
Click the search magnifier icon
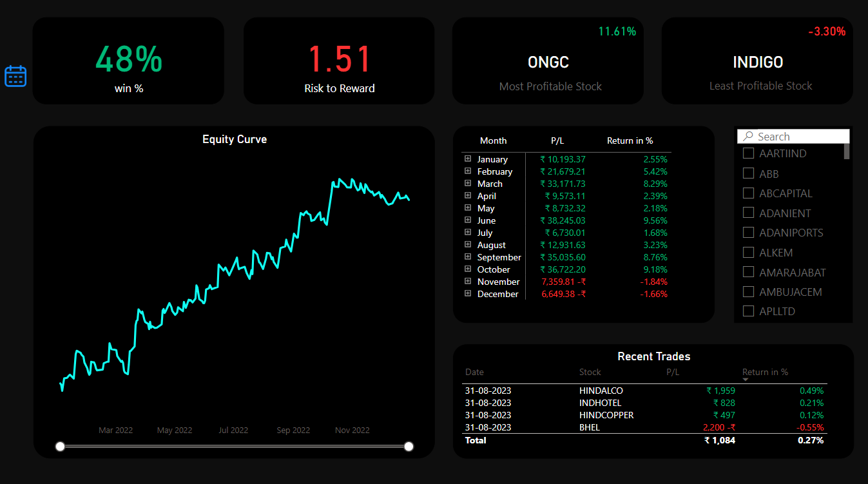coord(747,137)
